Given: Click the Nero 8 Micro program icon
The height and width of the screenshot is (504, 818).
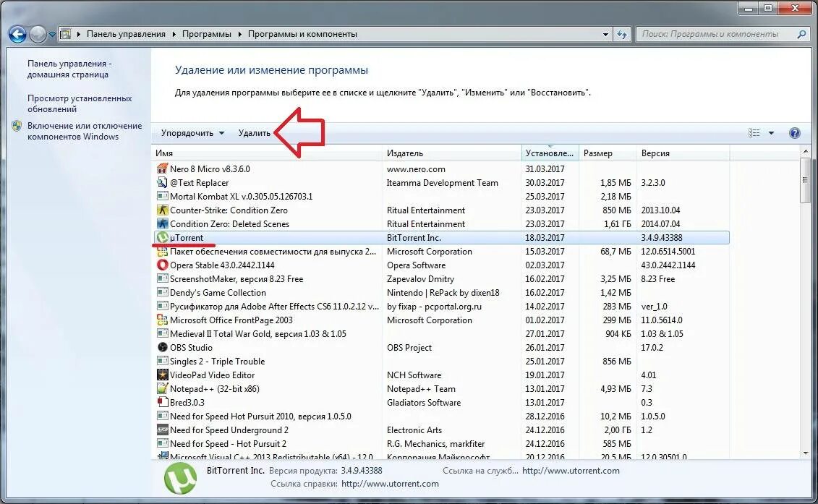Looking at the screenshot, I should (162, 168).
